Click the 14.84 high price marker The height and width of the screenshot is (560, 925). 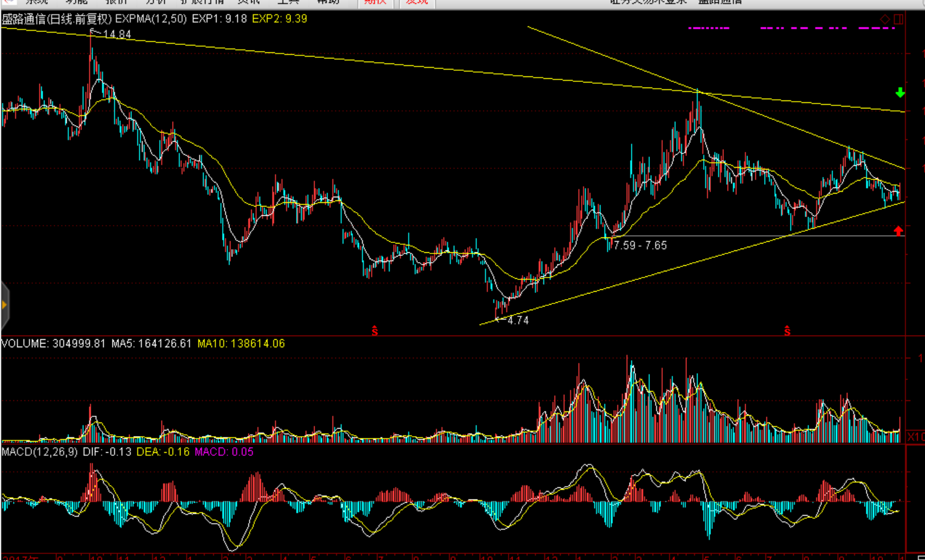(117, 35)
